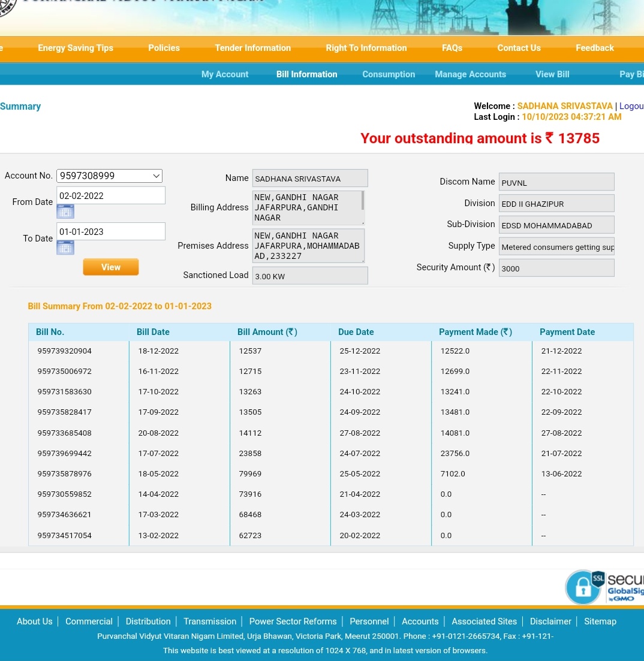Screen dimensions: 644x661
Task: Click Bill Date column header
Action: pyautogui.click(x=153, y=332)
